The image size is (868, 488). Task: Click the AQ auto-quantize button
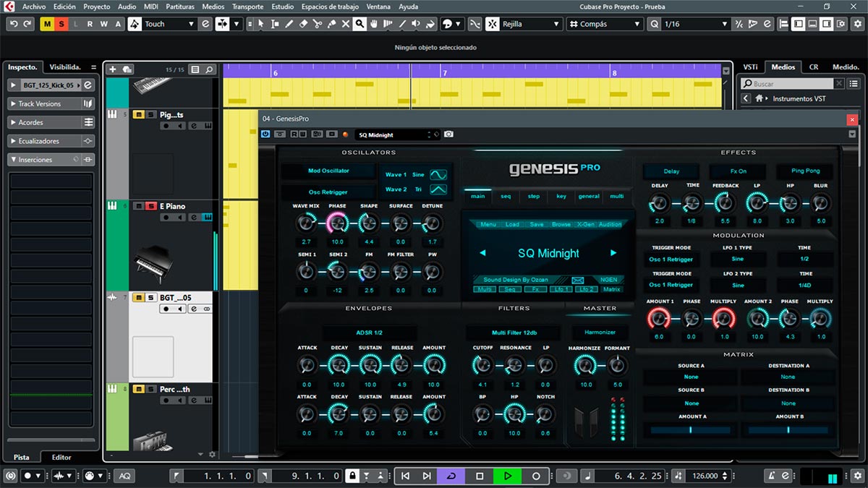coord(125,476)
